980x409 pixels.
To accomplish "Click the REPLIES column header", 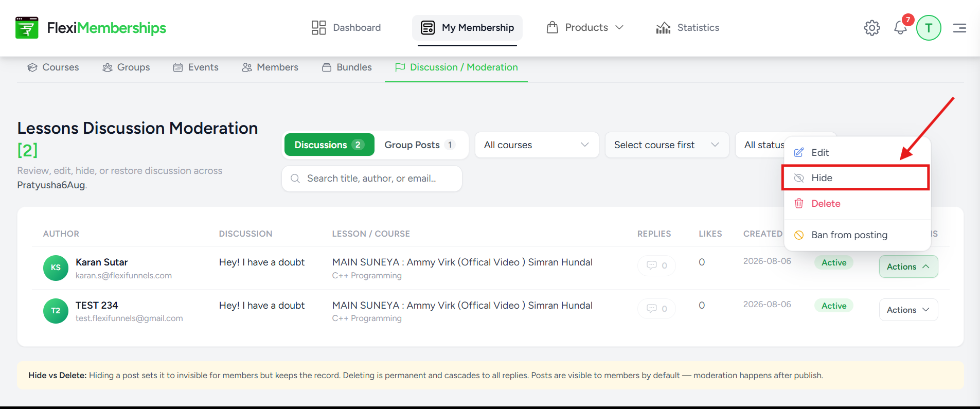I will [654, 234].
